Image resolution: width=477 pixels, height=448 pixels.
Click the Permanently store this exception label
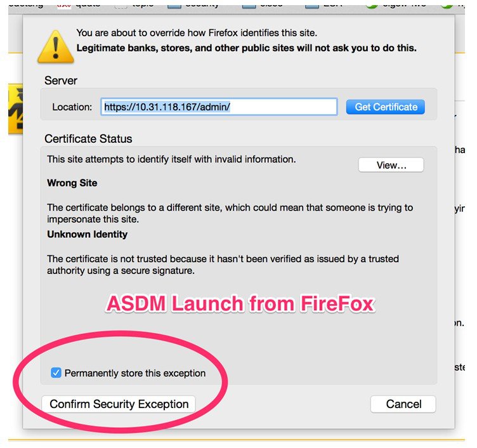(x=135, y=373)
